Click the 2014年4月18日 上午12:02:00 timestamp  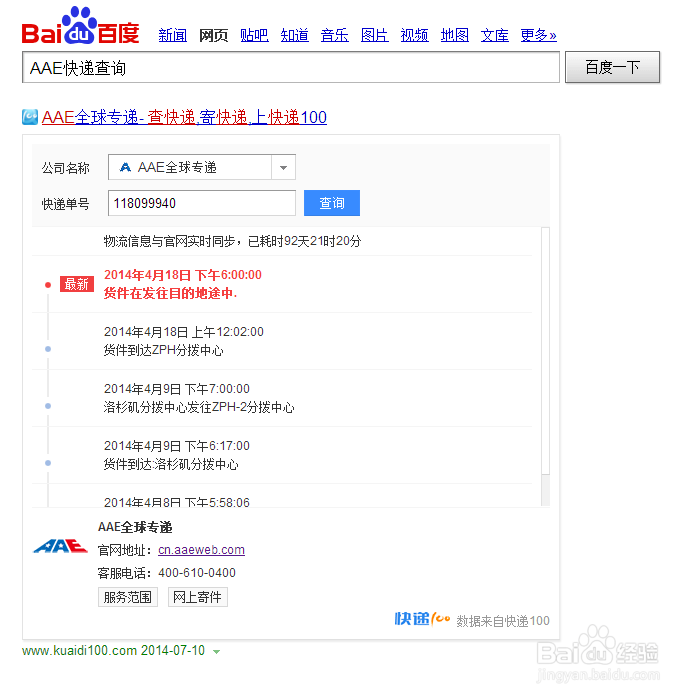(x=183, y=332)
